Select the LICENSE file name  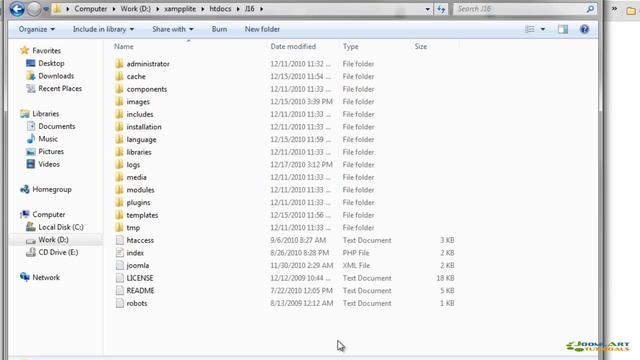pos(140,278)
